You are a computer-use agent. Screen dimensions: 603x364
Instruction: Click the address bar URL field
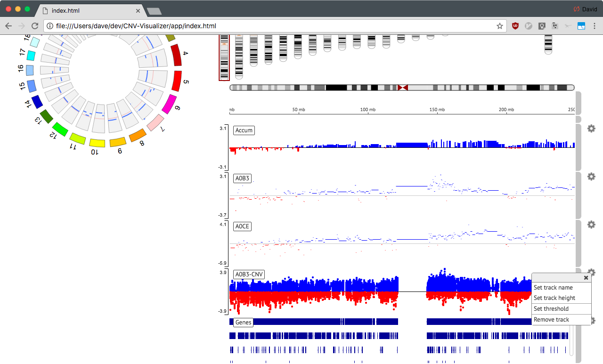pos(269,26)
